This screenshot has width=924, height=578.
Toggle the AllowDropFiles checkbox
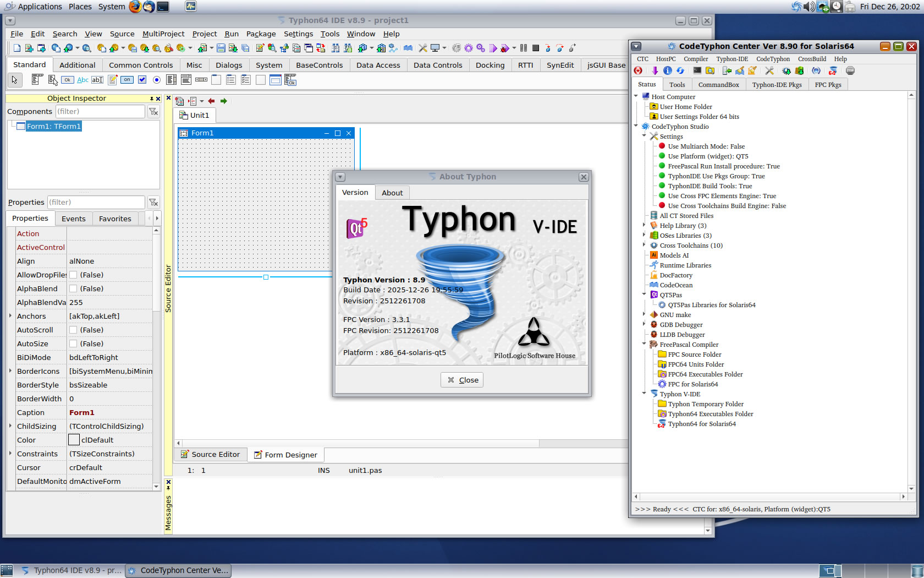tap(73, 275)
